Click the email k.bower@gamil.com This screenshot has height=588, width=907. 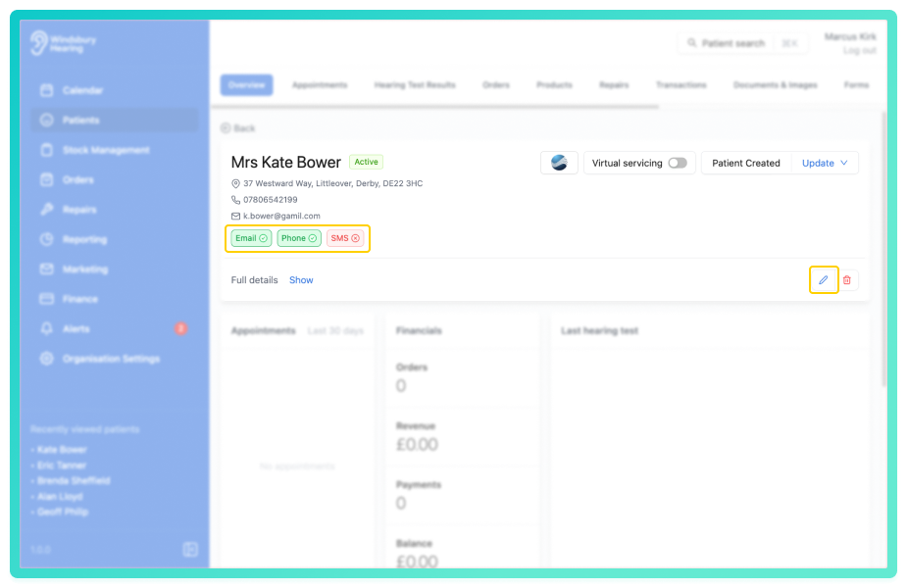click(x=281, y=216)
